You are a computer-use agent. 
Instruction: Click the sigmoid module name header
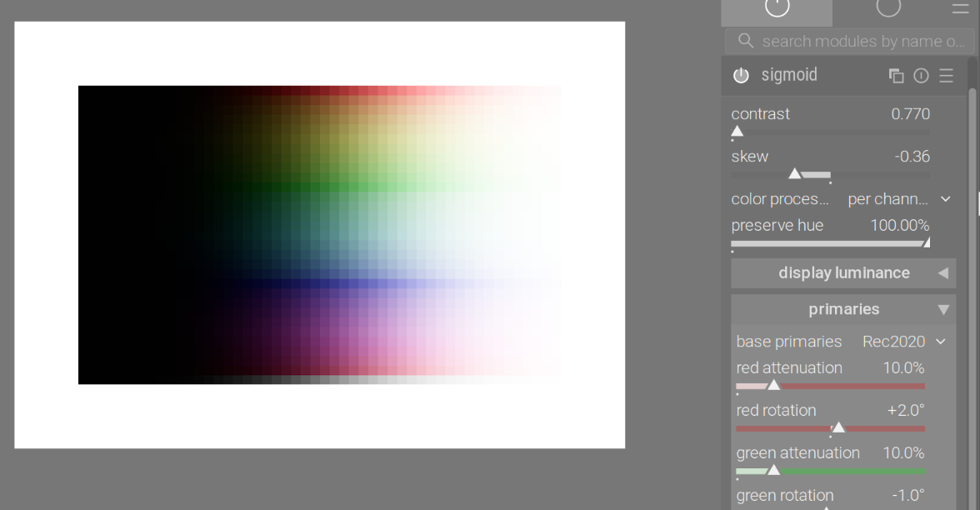coord(789,75)
